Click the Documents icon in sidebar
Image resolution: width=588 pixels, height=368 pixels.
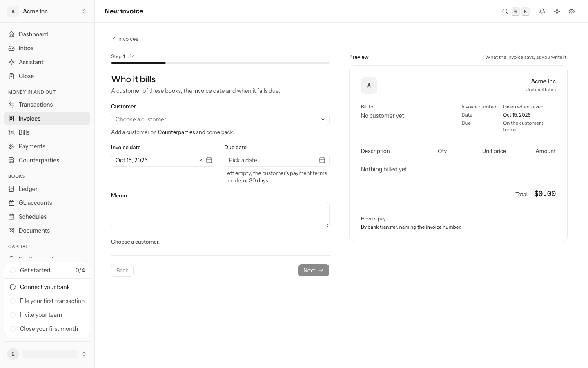pos(11,231)
